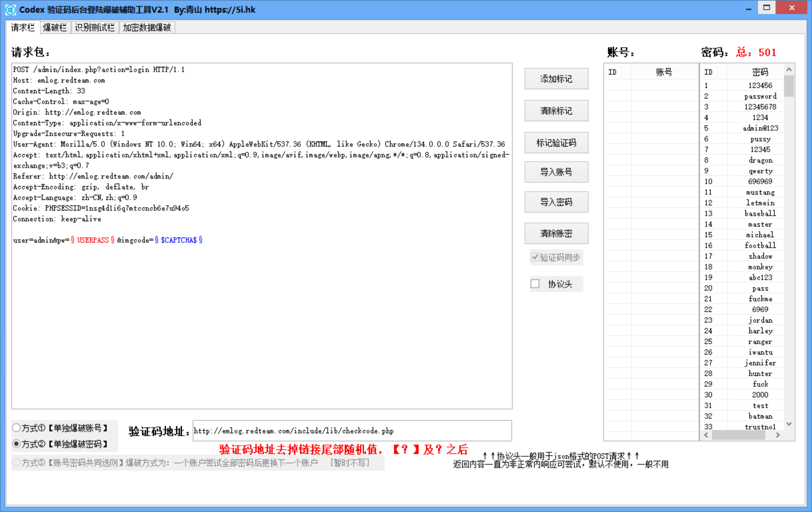Select password row 'ranger'

[x=742, y=341]
